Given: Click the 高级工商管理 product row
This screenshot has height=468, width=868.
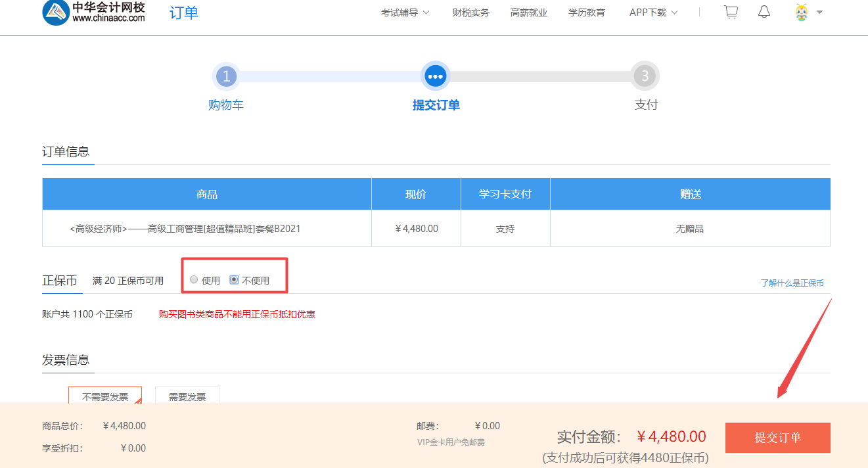Looking at the screenshot, I should tap(206, 228).
